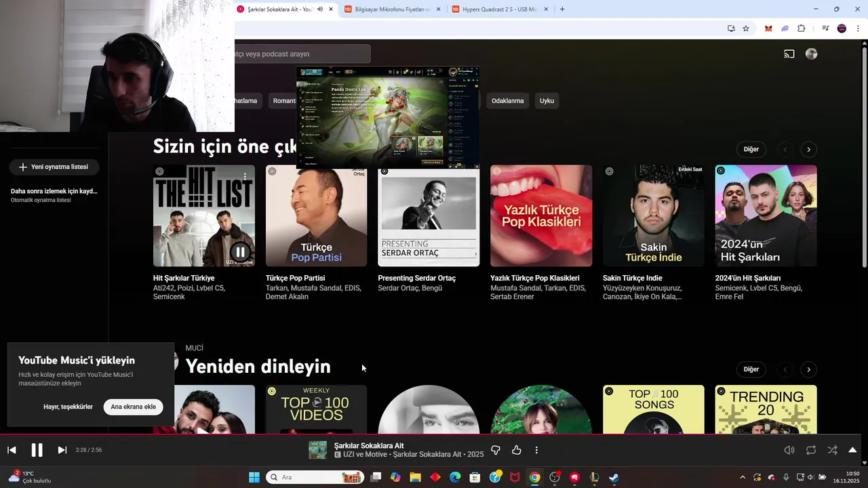868x488 pixels.
Task: Dismiss install prompt with Hayır, teşekkürler
Action: 68,407
